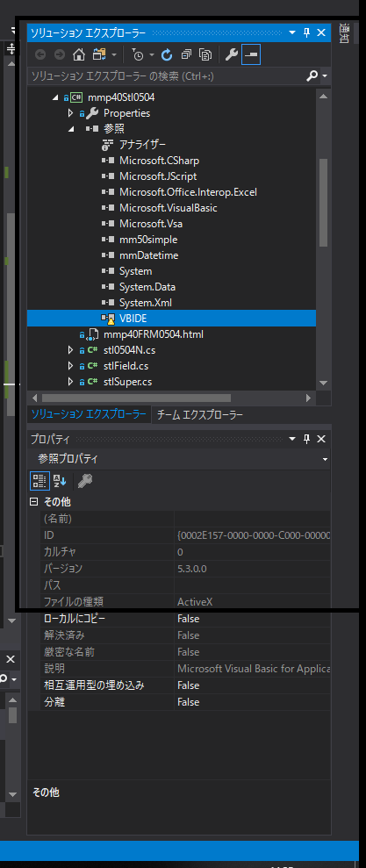Select the Microsoft.JScript reference
Viewport: 366px width, 868px height.
(158, 176)
